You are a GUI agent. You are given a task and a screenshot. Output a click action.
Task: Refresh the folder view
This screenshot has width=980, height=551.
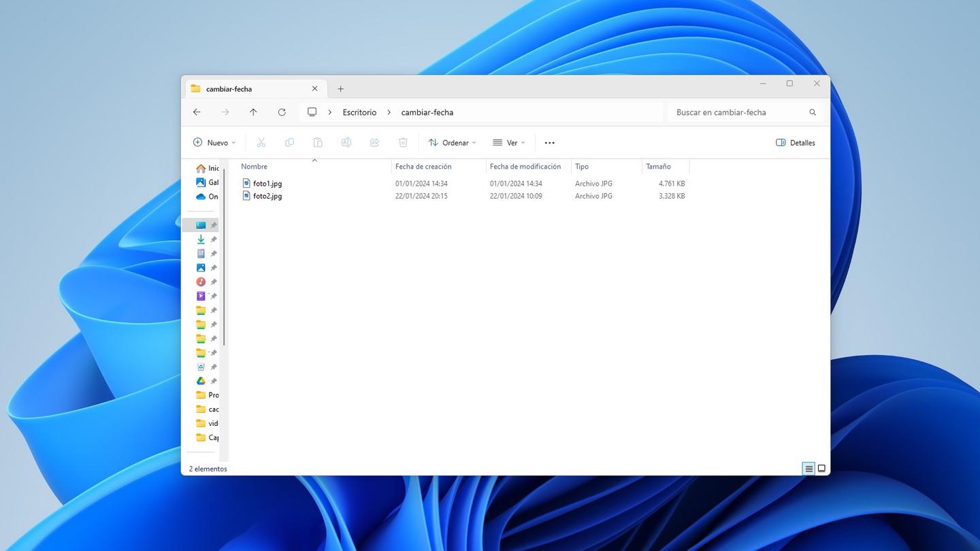(282, 112)
